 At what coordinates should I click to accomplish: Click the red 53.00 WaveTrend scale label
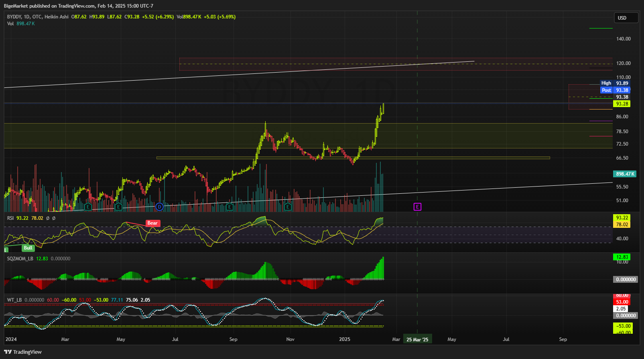coord(622,302)
